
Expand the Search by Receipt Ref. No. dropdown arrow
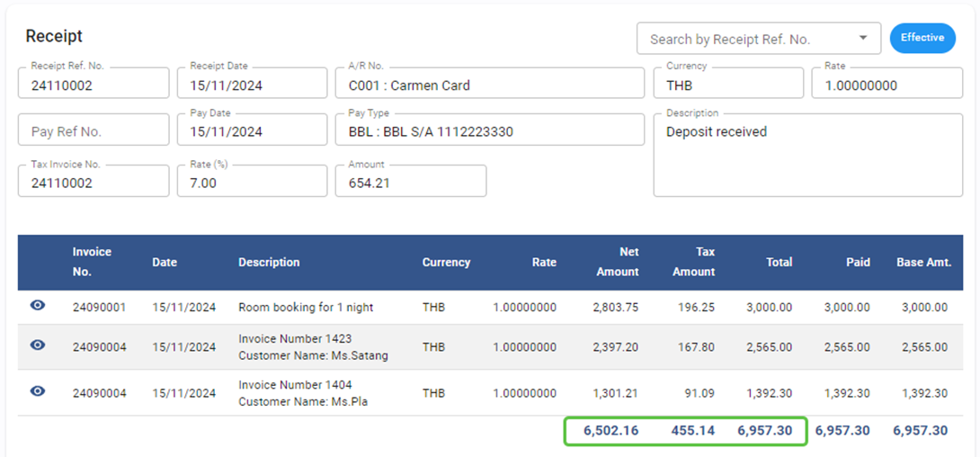863,39
